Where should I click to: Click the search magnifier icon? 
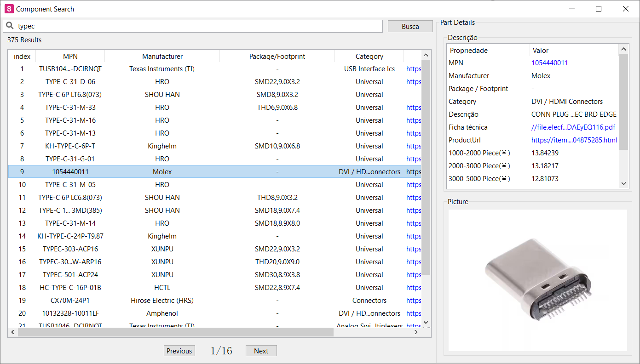(9, 26)
